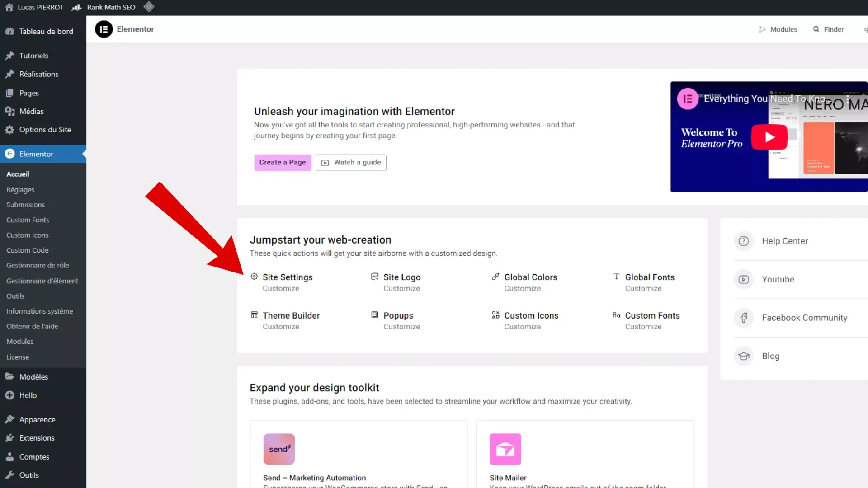The width and height of the screenshot is (868, 488).
Task: Click the Tableau de bord dashboard icon
Action: click(x=9, y=31)
